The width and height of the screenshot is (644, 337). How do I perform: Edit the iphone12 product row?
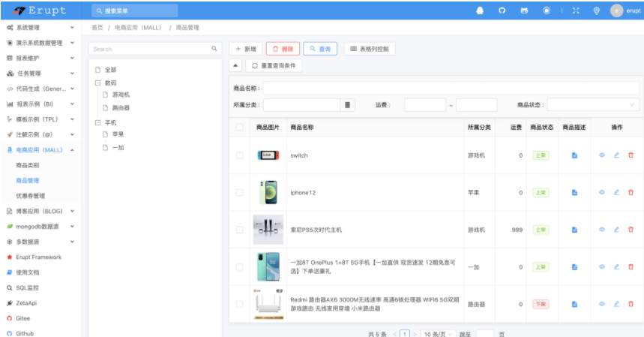616,192
